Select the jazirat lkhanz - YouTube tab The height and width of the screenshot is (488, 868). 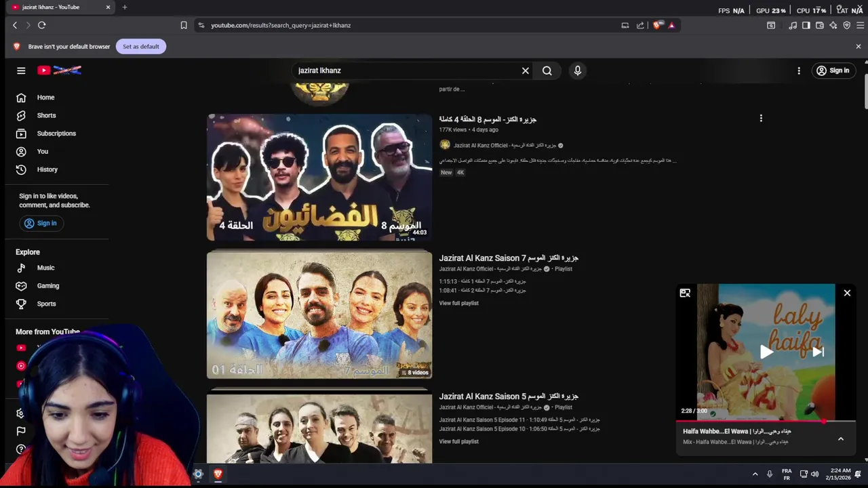click(x=60, y=7)
